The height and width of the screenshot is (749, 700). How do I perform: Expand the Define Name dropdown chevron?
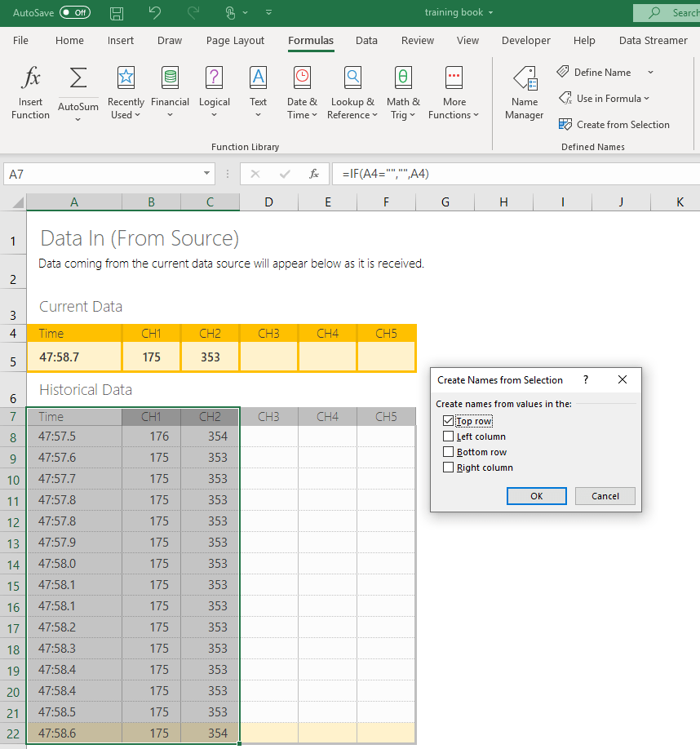pyautogui.click(x=650, y=72)
